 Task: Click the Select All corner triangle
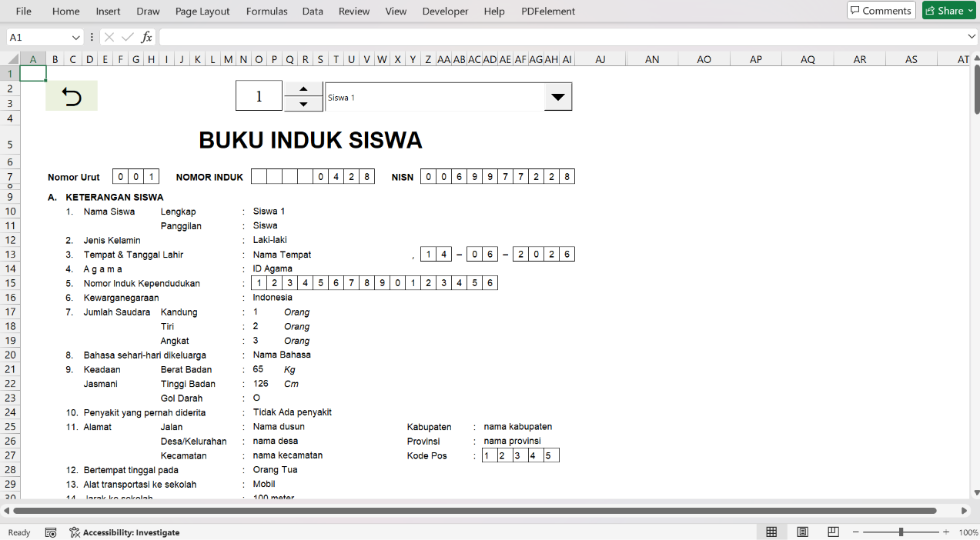point(13,59)
